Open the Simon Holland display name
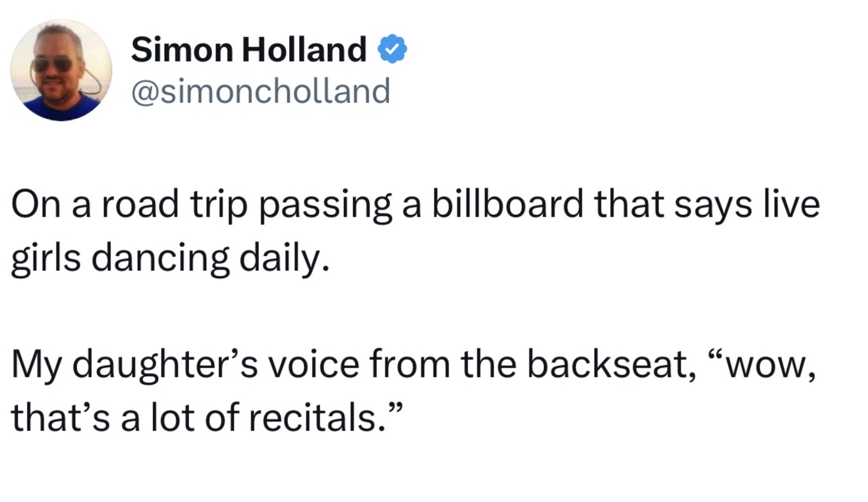868x502 pixels. coord(249,49)
